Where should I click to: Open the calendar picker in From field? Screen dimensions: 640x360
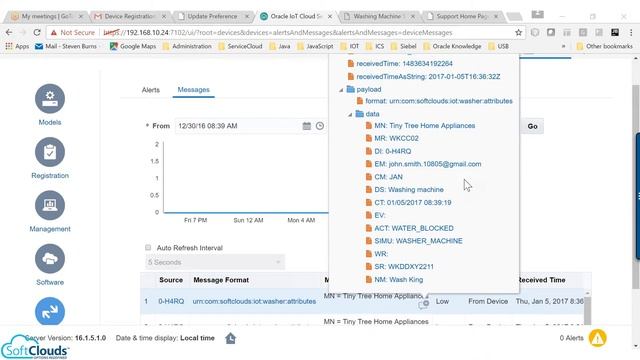[x=307, y=126]
